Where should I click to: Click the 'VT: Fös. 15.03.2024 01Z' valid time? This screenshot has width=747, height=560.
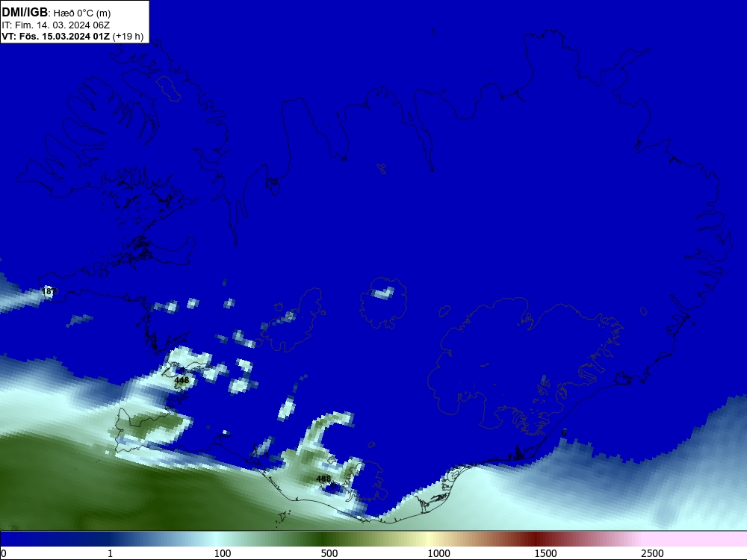(x=56, y=36)
